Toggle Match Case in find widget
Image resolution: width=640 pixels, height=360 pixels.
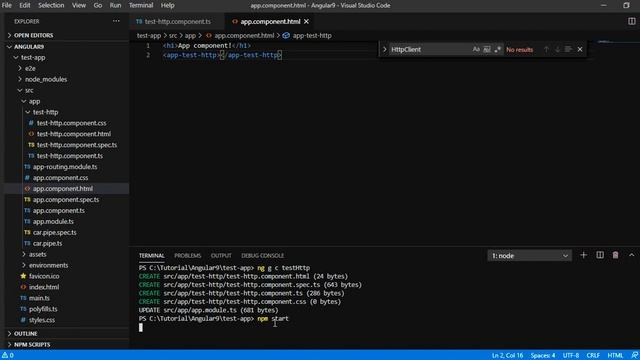[x=476, y=49]
